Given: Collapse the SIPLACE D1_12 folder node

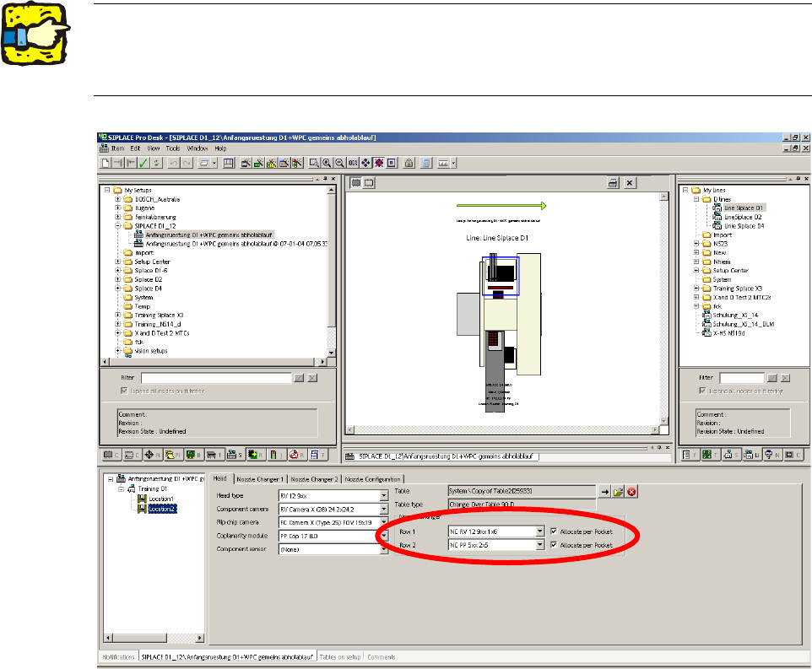Looking at the screenshot, I should pyautogui.click(x=117, y=226).
